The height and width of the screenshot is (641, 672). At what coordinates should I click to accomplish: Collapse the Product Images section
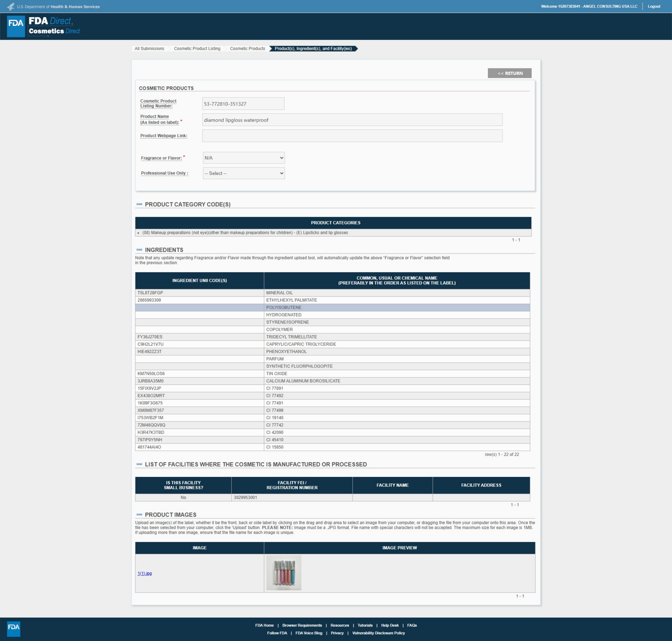click(139, 515)
